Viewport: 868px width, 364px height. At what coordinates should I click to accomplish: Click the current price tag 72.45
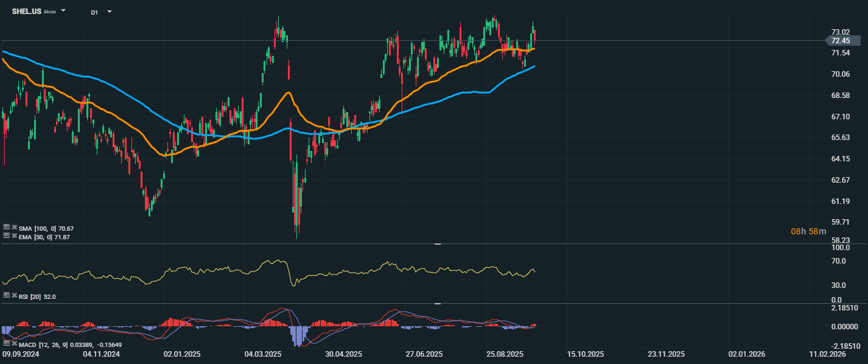[840, 41]
